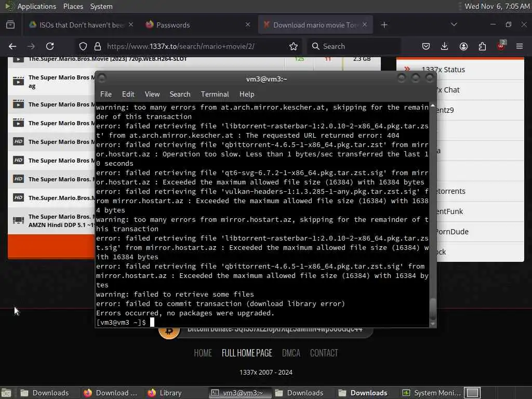Close the Download mario movie Torrents tab
The width and height of the screenshot is (532, 399).
365,25
